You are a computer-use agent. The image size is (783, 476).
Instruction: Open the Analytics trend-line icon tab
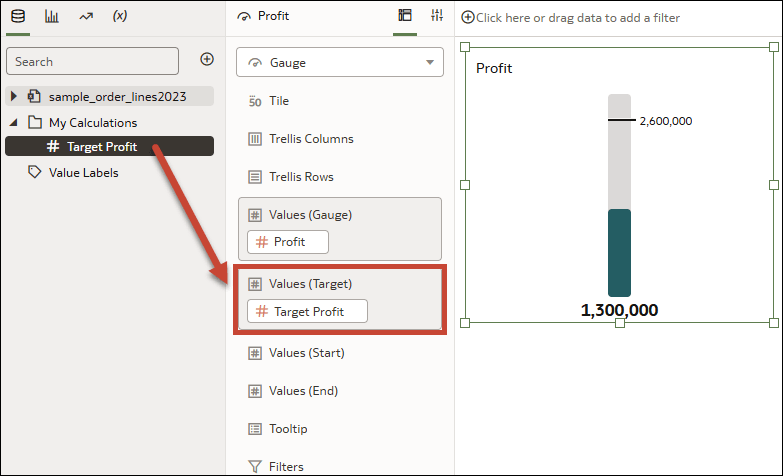85,16
